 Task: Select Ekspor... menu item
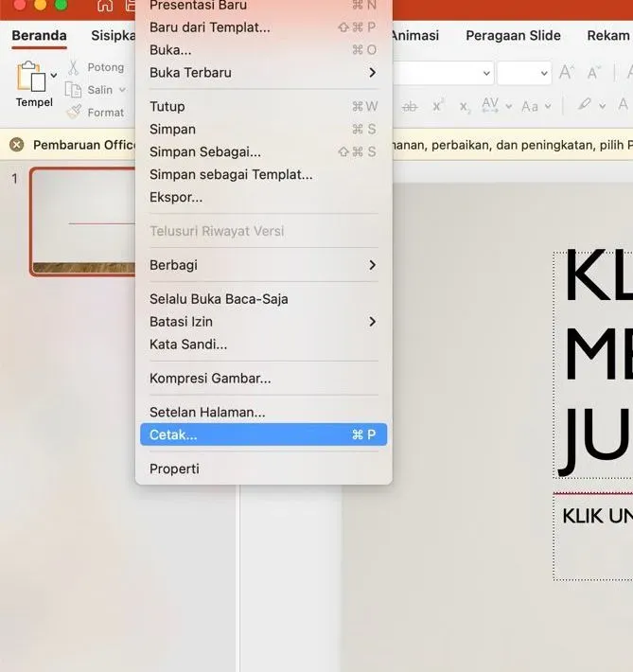(263, 198)
